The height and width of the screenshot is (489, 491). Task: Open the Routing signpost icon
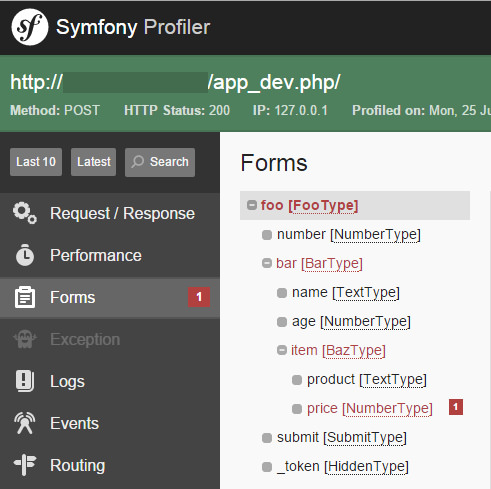(25, 465)
